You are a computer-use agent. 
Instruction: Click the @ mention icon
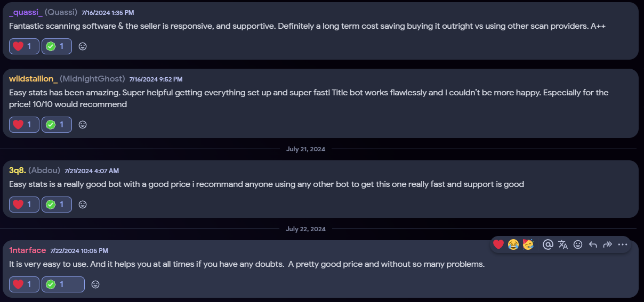coord(548,244)
